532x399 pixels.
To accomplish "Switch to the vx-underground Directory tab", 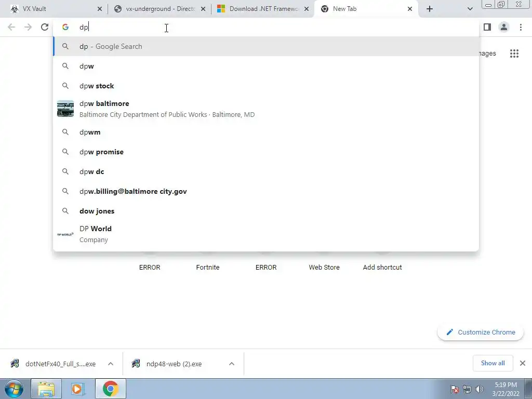I will (x=159, y=9).
